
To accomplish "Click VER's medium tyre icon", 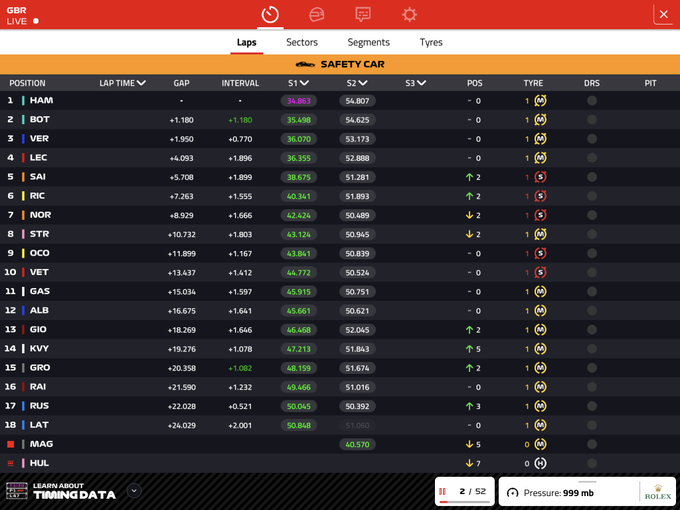I will point(540,139).
